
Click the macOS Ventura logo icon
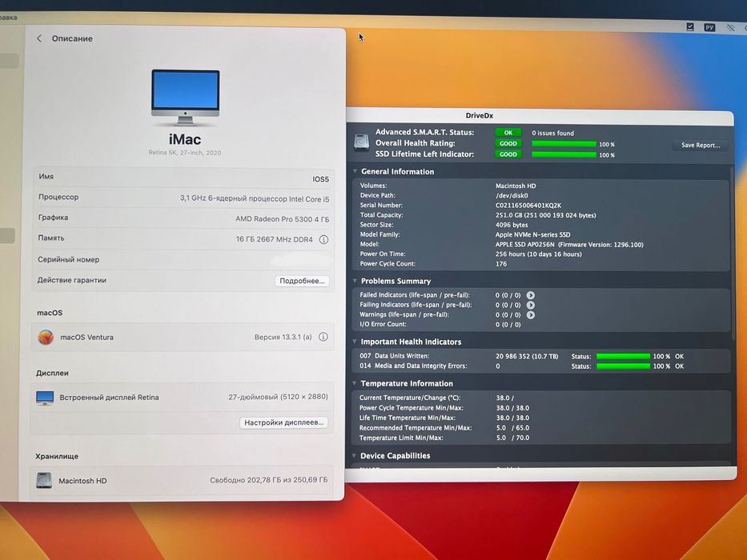(46, 337)
